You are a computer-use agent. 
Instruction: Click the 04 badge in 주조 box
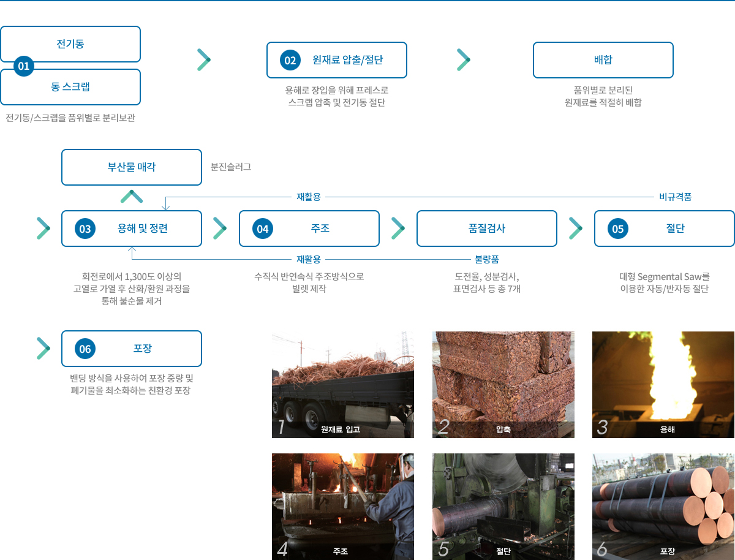[x=263, y=229]
